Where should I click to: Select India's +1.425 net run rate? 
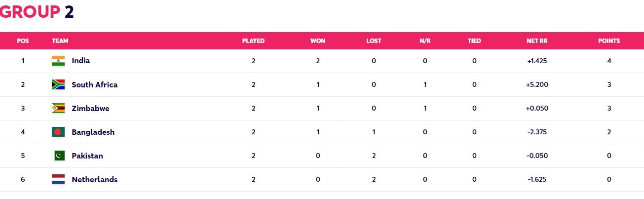[537, 61]
